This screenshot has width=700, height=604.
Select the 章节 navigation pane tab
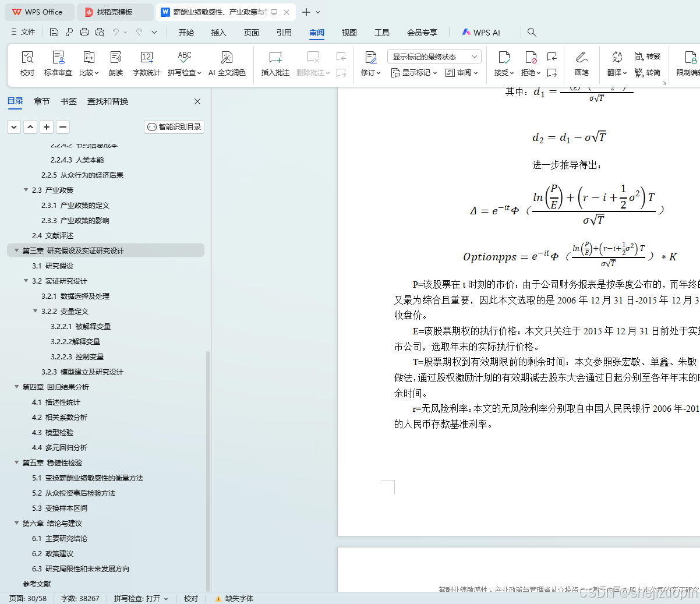point(42,101)
